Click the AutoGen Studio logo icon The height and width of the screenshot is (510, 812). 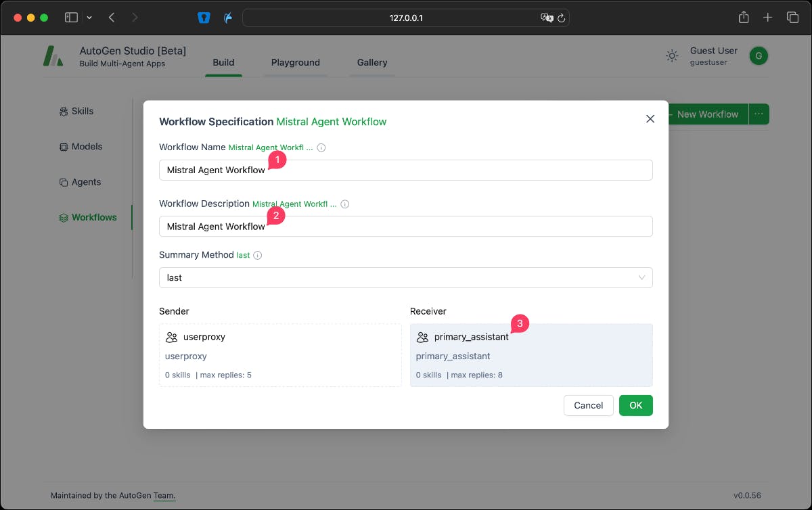pyautogui.click(x=53, y=56)
